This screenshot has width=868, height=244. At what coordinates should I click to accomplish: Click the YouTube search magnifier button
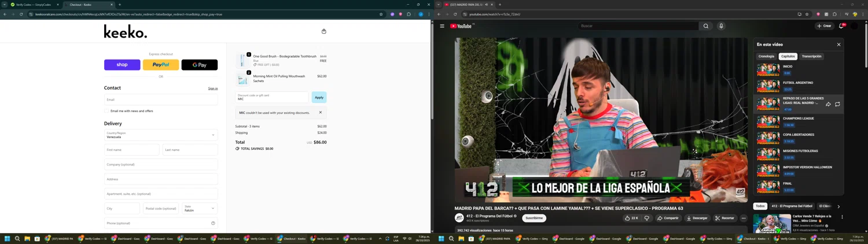(706, 26)
